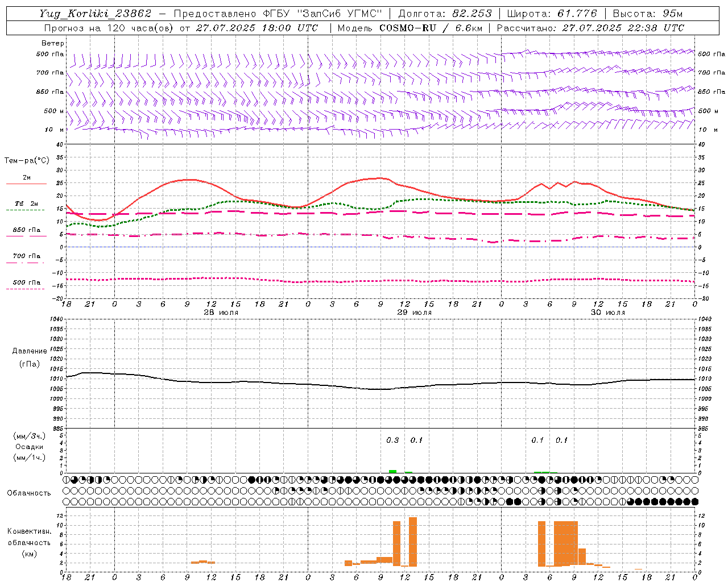
Task: Select the elevation text Высота: 95м
Action: tap(647, 14)
